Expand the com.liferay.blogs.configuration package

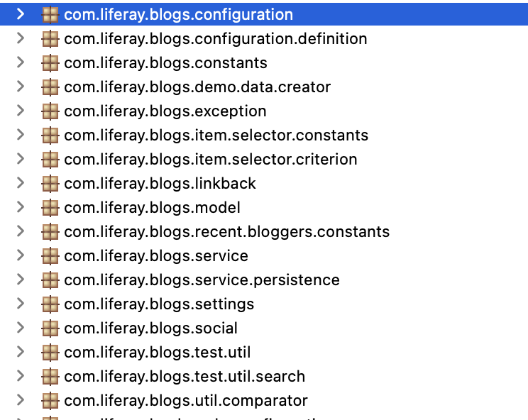point(21,14)
